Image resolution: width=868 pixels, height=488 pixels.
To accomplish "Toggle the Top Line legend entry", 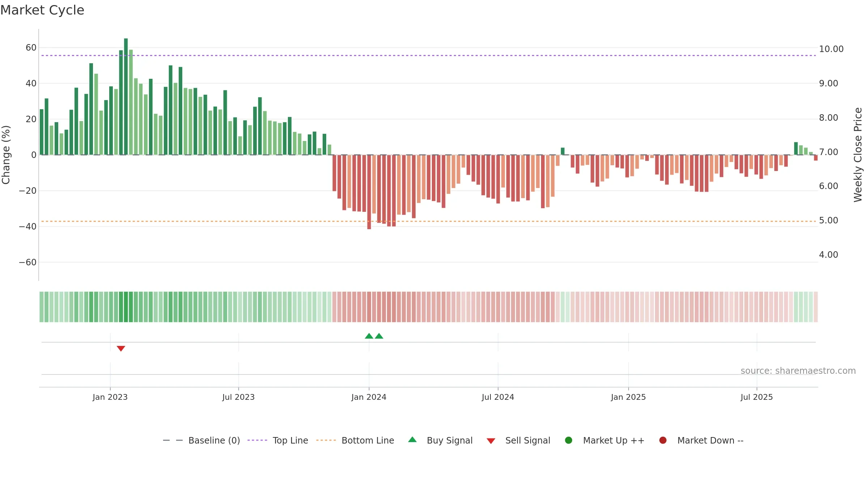I will (x=278, y=440).
